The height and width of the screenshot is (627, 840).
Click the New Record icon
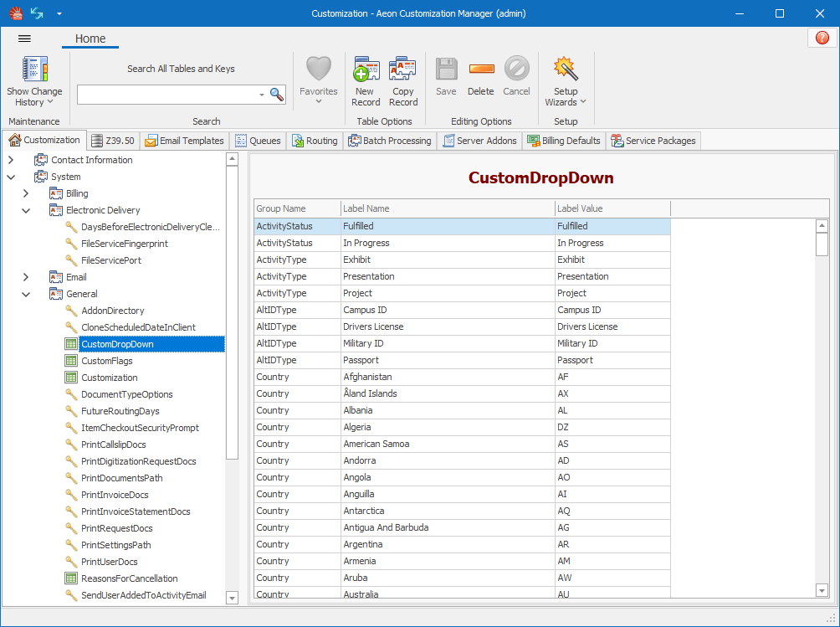[366, 70]
